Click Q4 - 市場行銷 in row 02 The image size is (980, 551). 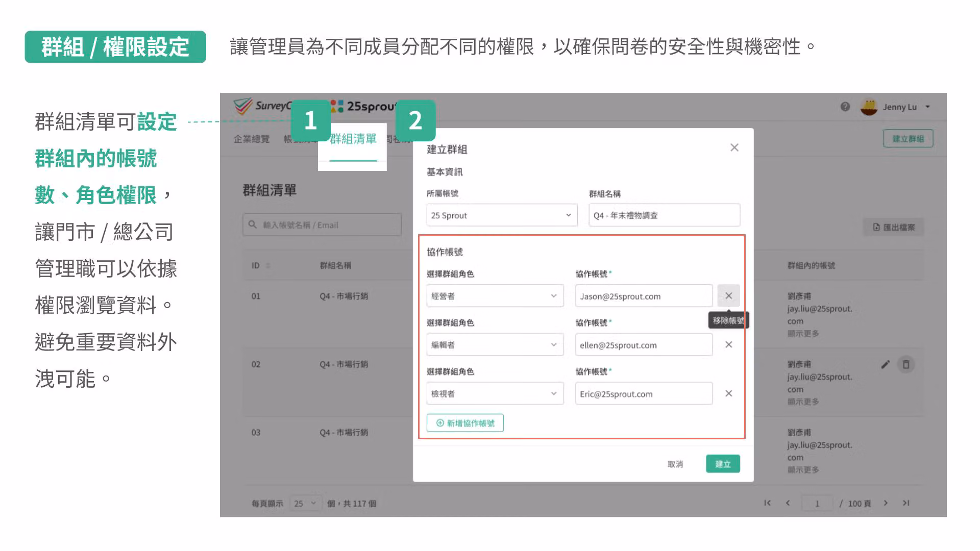[x=344, y=364]
